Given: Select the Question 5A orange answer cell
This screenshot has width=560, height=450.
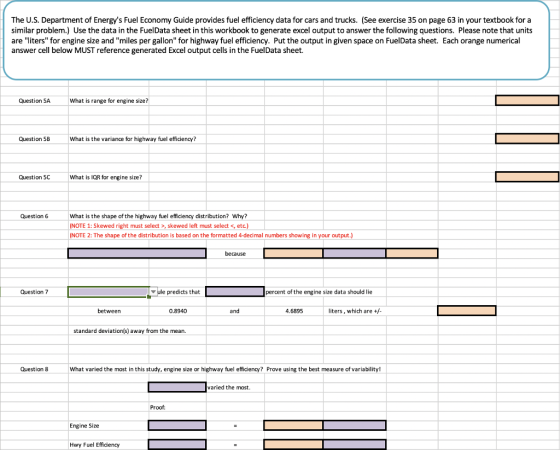Looking at the screenshot, I should click(x=527, y=100).
